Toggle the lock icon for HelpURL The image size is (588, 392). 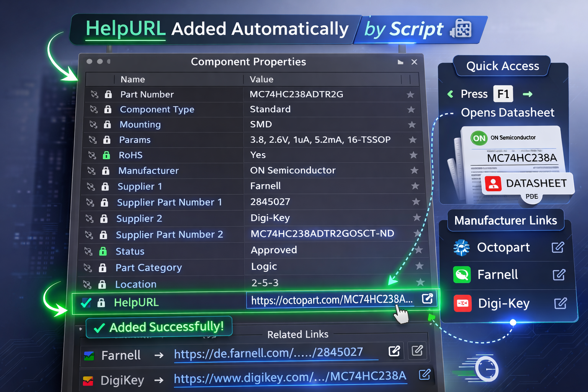coord(101,303)
